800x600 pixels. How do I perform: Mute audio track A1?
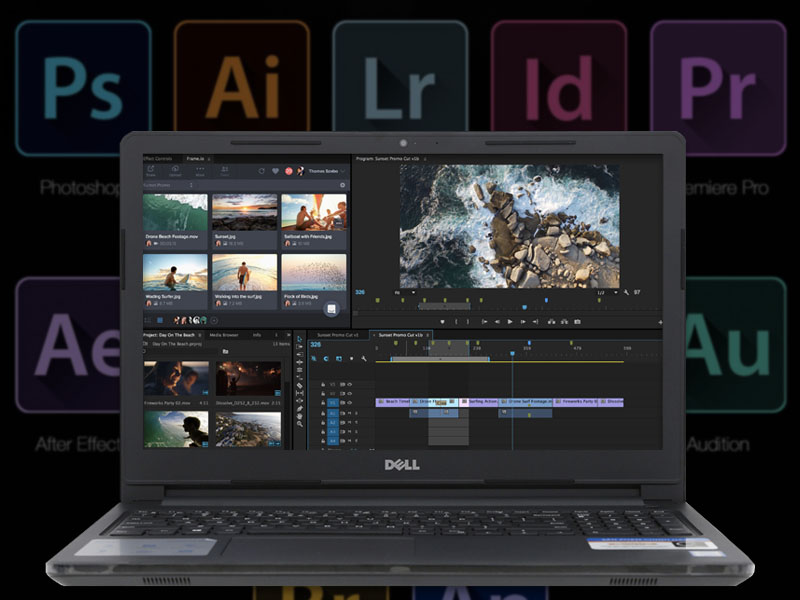pos(349,413)
